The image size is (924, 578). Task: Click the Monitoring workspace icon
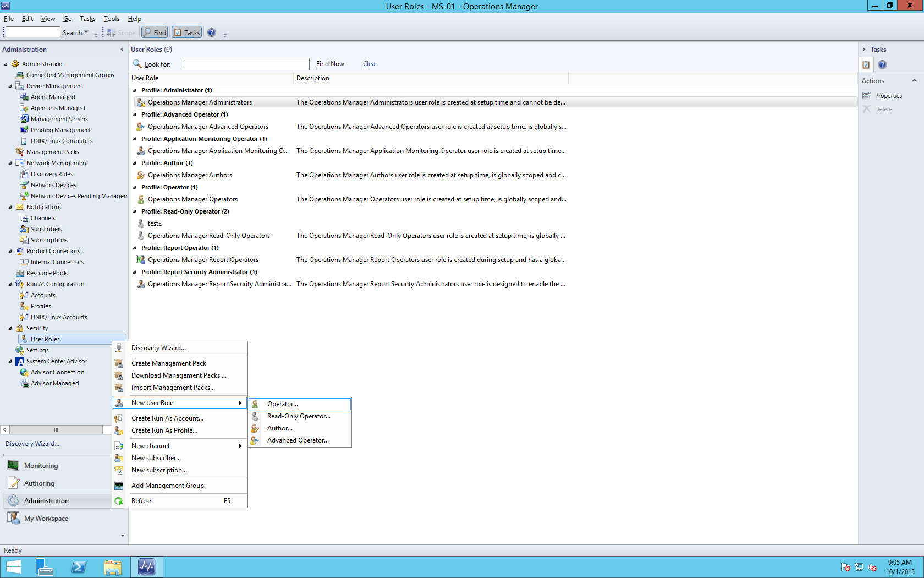pyautogui.click(x=13, y=466)
